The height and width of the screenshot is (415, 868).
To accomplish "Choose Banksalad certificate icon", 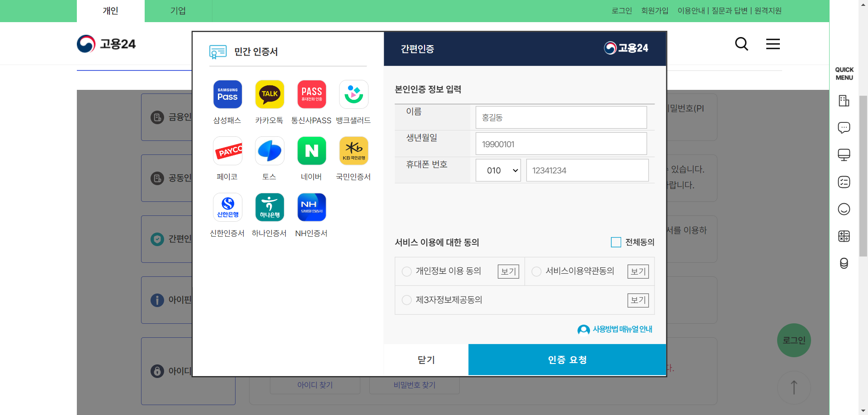I will click(x=354, y=94).
